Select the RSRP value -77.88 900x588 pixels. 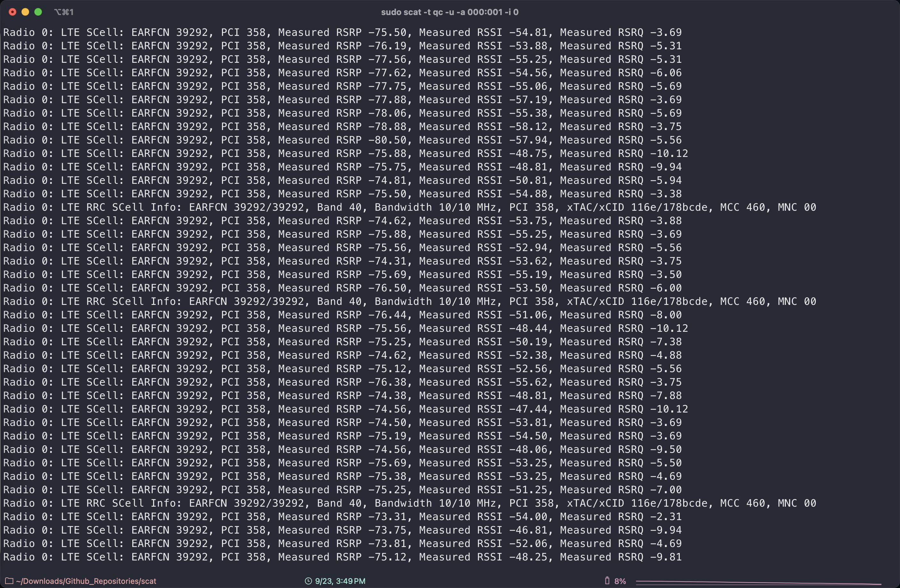pos(387,100)
